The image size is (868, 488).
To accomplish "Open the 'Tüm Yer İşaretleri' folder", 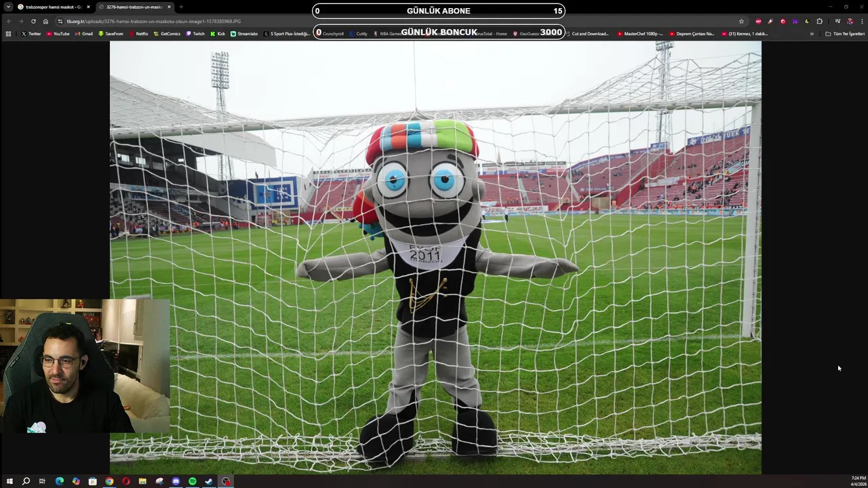I will pyautogui.click(x=845, y=34).
